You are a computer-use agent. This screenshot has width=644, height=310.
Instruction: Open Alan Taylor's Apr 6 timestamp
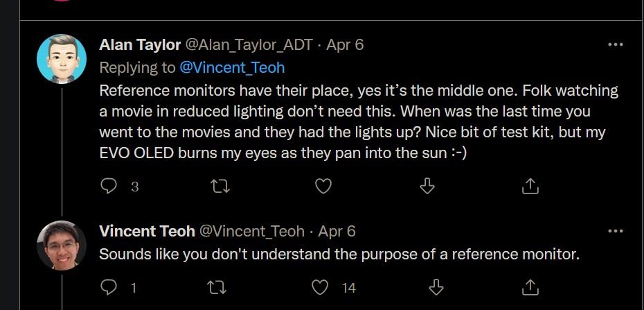click(x=345, y=45)
